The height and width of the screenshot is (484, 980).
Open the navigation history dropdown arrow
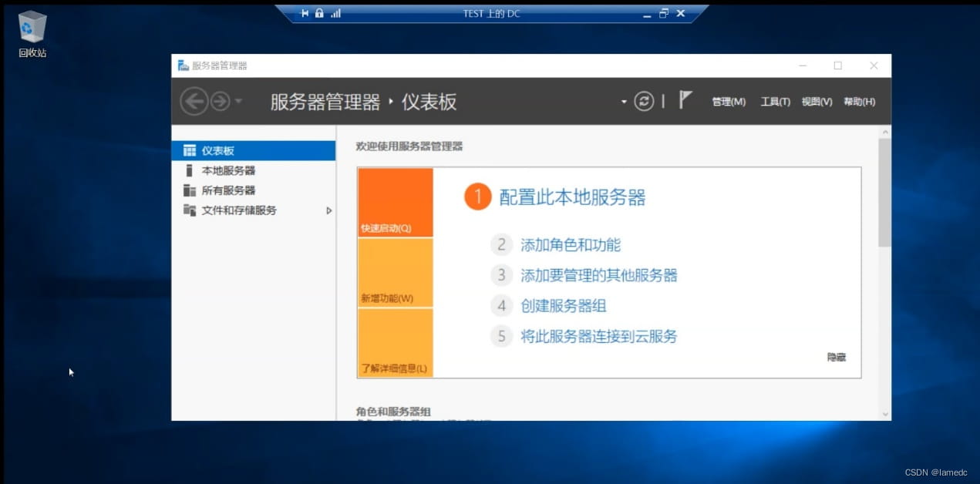(x=238, y=102)
